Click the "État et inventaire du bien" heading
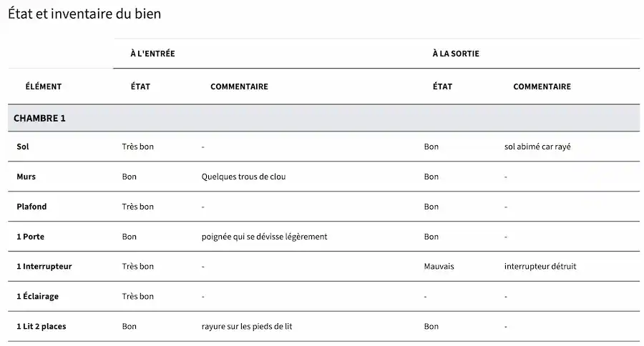Screen dimensions: 644x346 [x=84, y=14]
